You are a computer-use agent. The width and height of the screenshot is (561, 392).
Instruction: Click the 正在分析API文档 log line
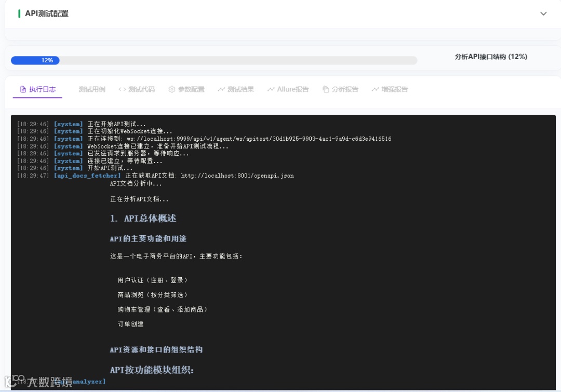(139, 199)
